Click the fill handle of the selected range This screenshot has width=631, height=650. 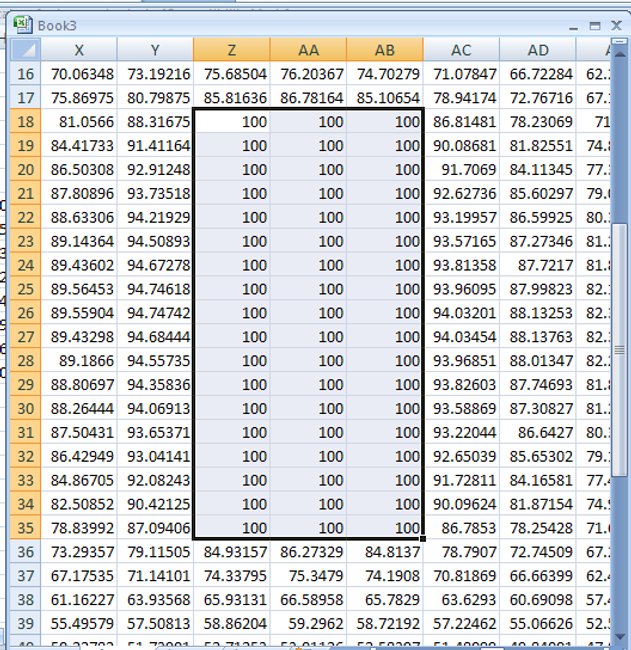coord(424,538)
